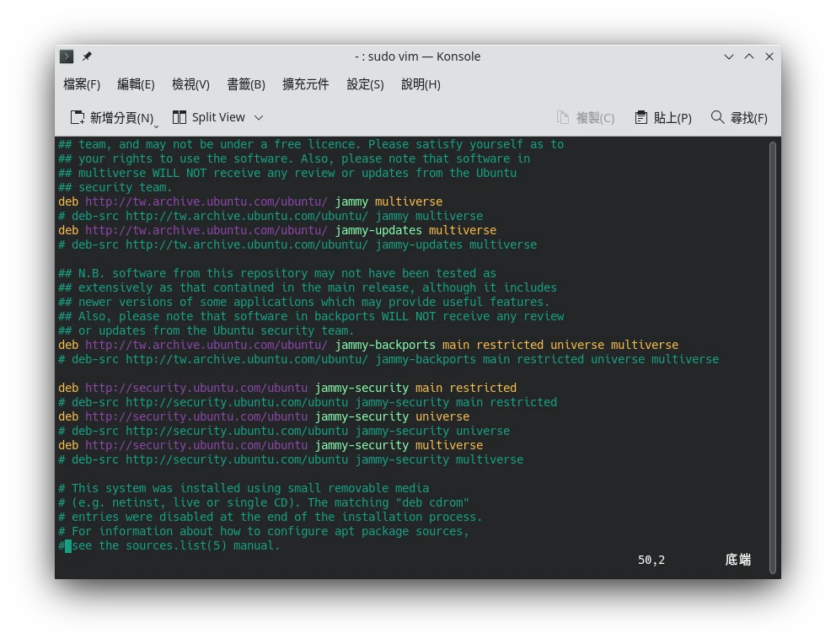
Task: Expand the New Tab dropdown arrow
Action: [157, 125]
